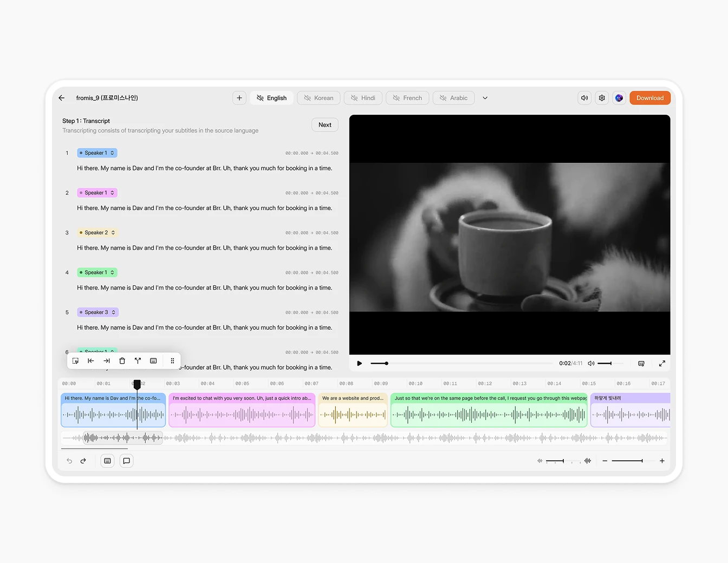Expand the chevron next to Arabic
Viewport: 728px width, 563px height.
[485, 98]
